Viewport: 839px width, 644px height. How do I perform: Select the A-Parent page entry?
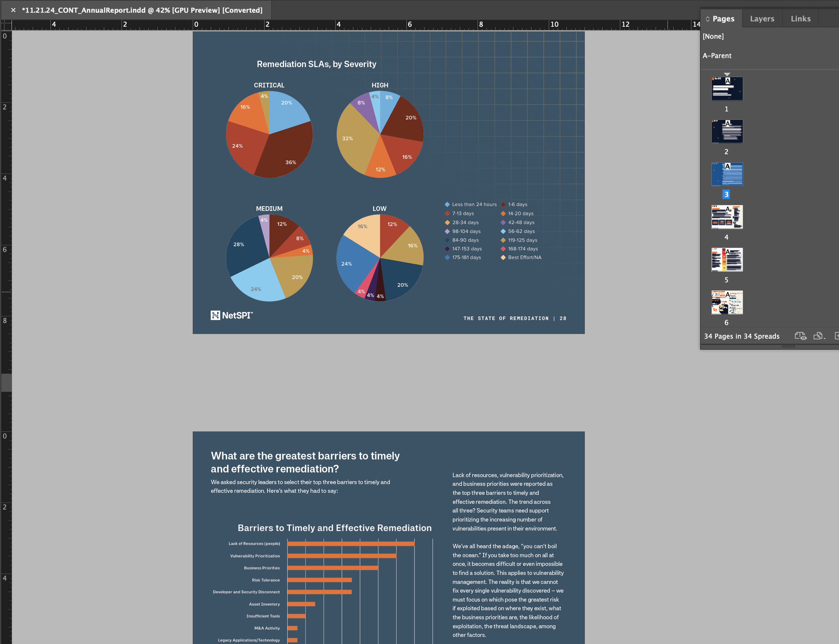(717, 56)
